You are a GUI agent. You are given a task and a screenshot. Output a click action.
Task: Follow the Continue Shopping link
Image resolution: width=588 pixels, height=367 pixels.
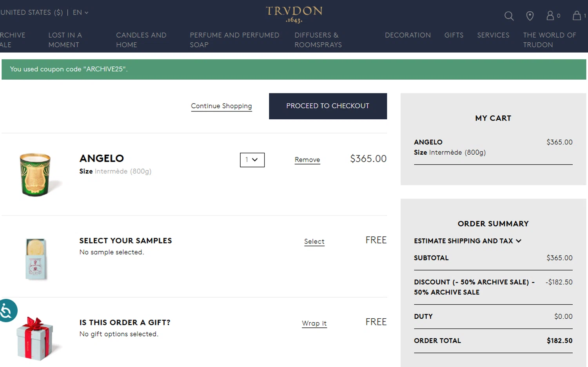[221, 106]
